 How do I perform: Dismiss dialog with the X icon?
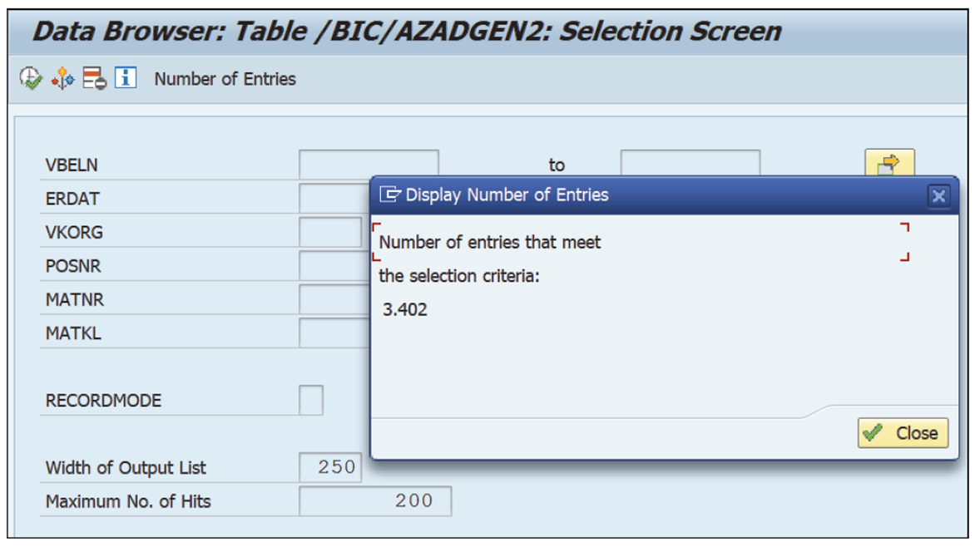[x=938, y=196]
